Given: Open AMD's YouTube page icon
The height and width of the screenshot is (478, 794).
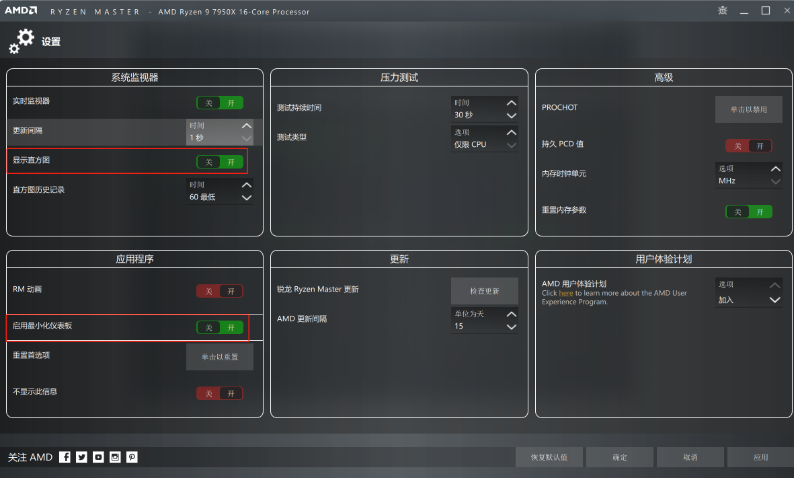Looking at the screenshot, I should pyautogui.click(x=98, y=457).
